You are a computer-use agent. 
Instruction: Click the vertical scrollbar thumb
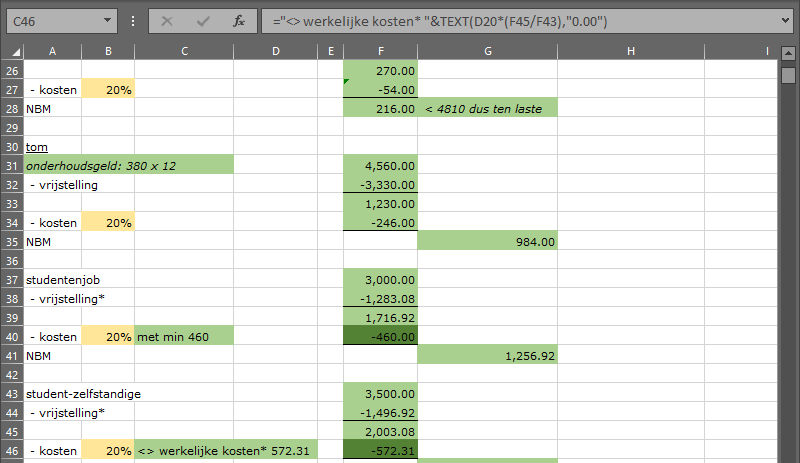click(x=788, y=76)
